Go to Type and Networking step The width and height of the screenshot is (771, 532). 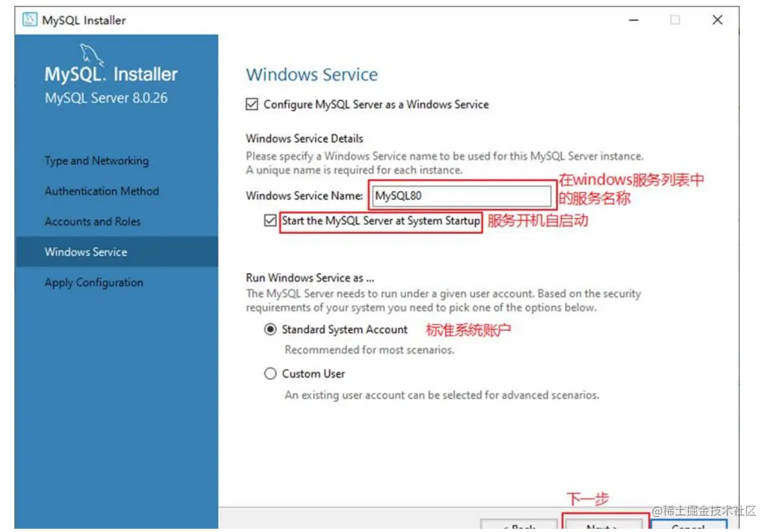click(96, 161)
